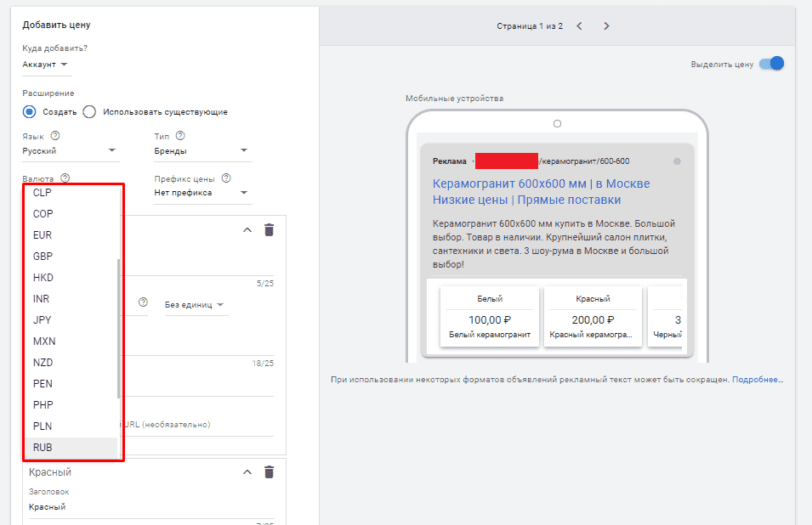Open the Нет префикса dropdown

[x=202, y=193]
